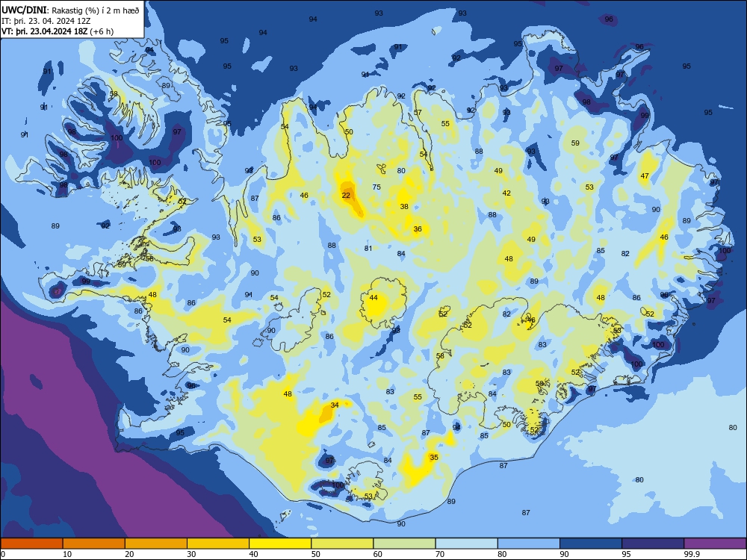Image resolution: width=747 pixels, height=560 pixels.
Task: Click the map value '47' in the east
Action: 645,176
